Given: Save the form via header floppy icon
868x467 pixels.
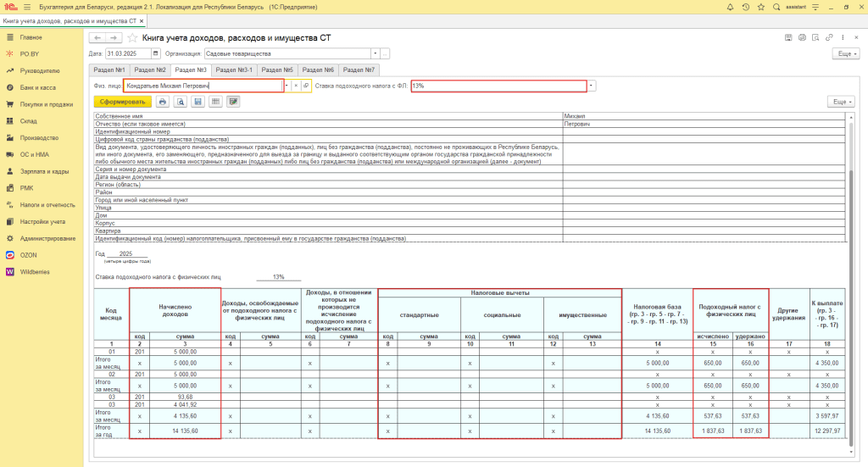Looking at the screenshot, I should (788, 37).
